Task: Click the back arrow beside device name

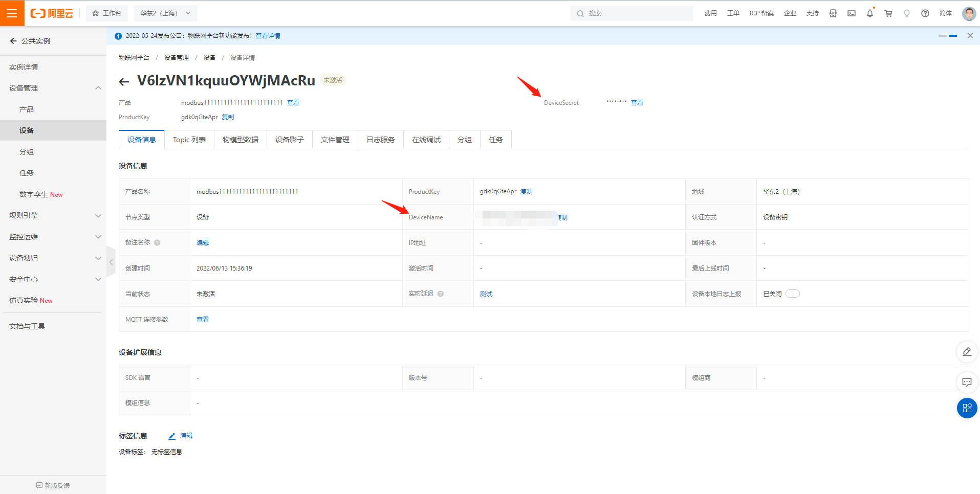Action: click(x=124, y=82)
